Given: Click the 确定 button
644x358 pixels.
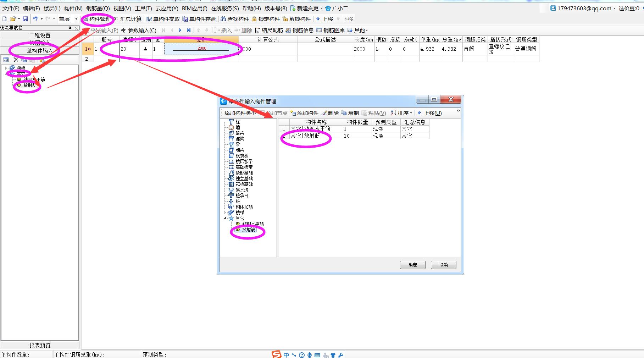Looking at the screenshot, I should tap(412, 265).
